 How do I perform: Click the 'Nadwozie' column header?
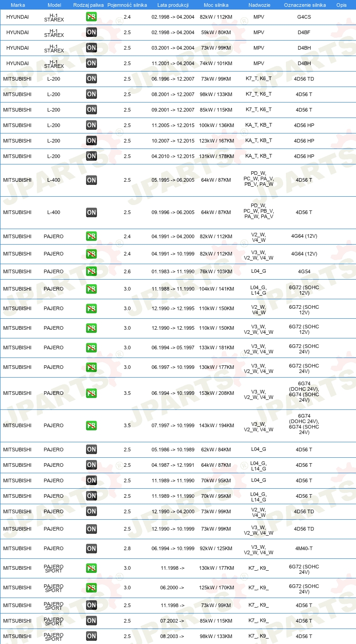coord(259,5)
